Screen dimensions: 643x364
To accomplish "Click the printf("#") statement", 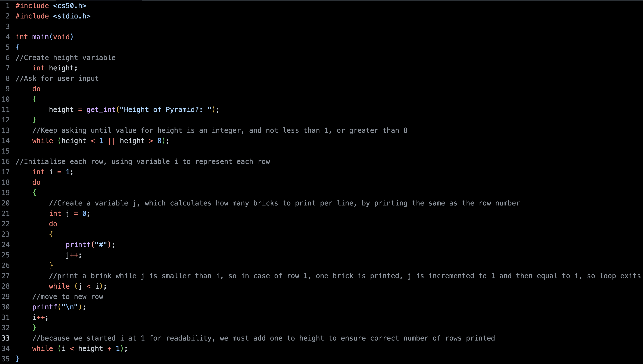I will (x=90, y=245).
